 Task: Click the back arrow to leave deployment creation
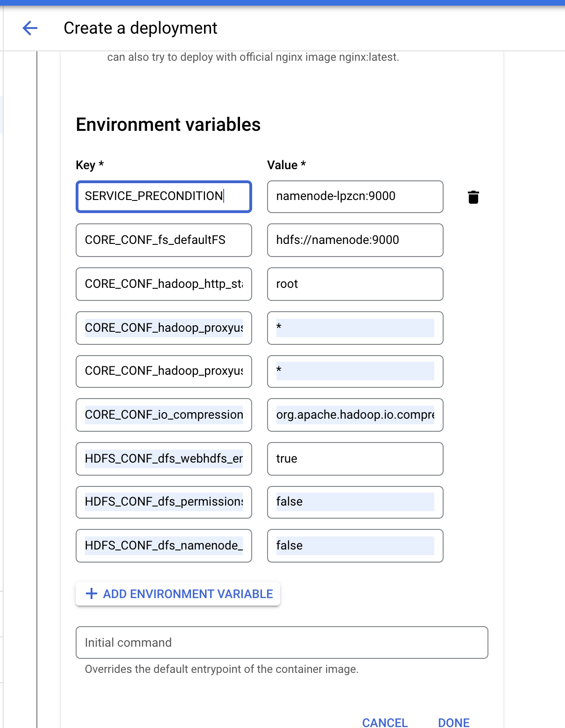click(x=29, y=28)
